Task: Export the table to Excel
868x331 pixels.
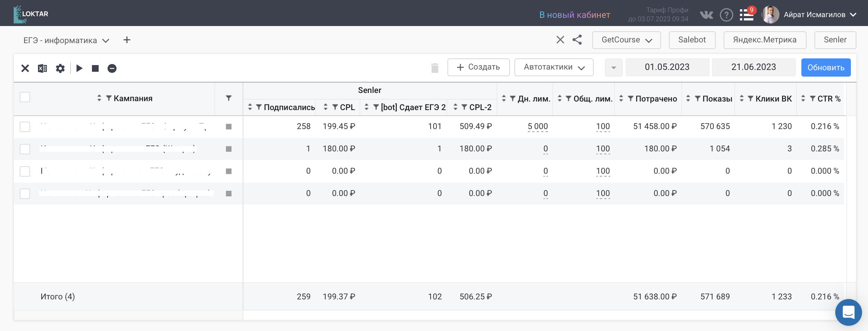Action: coord(42,68)
